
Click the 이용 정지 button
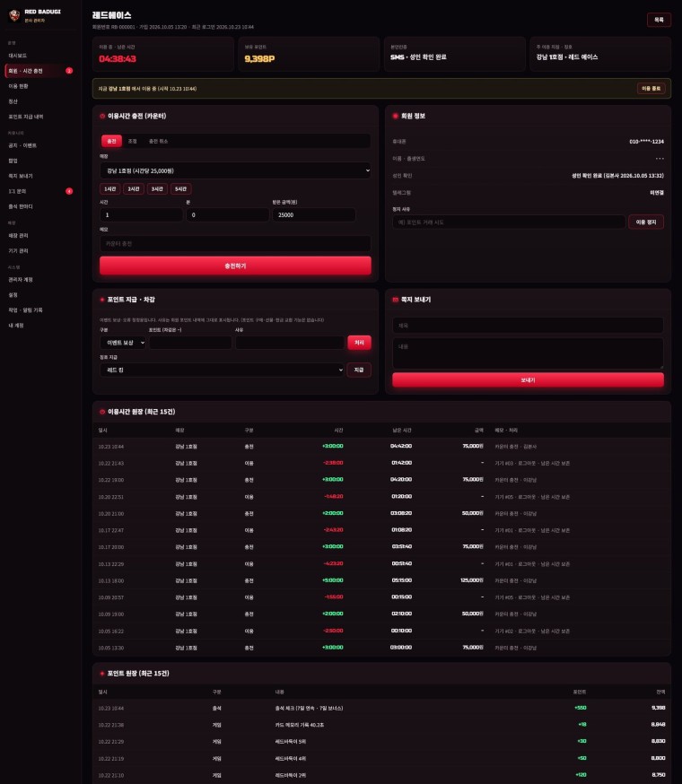point(646,222)
